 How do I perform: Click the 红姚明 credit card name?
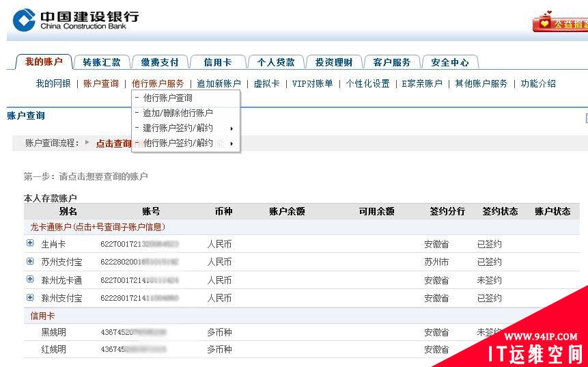(x=53, y=349)
